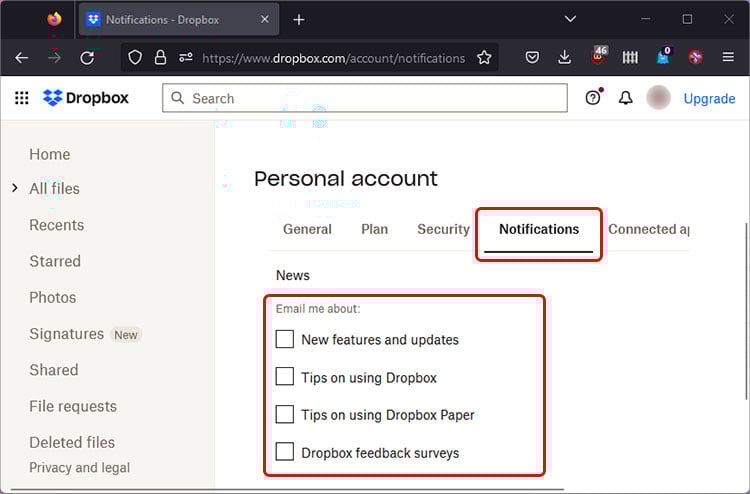
Task: Maximize the Firefox window
Action: 687,19
